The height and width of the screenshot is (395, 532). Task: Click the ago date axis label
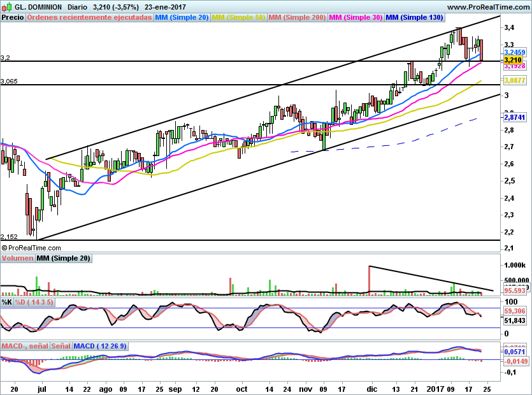[x=106, y=389]
